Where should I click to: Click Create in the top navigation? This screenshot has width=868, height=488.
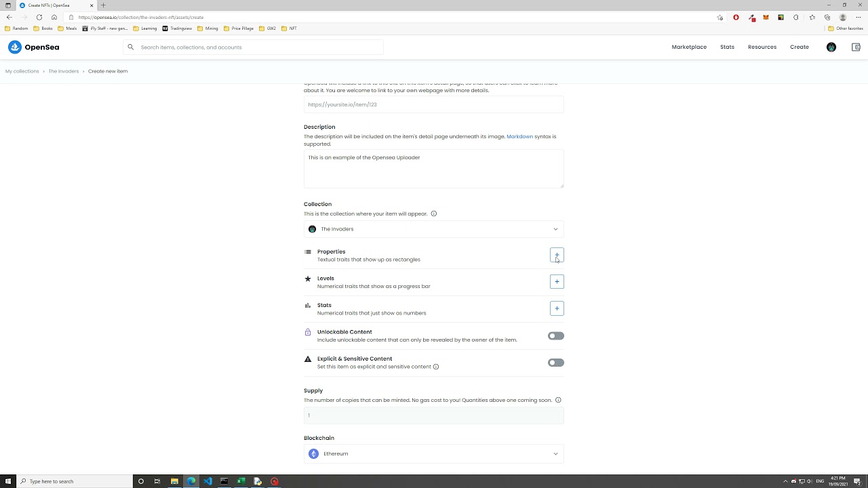(800, 47)
